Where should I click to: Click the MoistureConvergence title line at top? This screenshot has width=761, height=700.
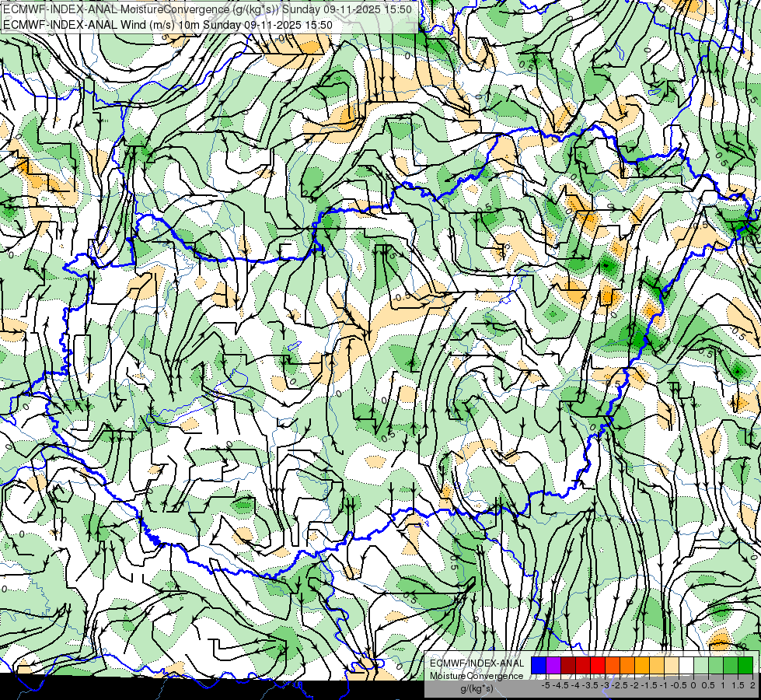pyautogui.click(x=208, y=9)
